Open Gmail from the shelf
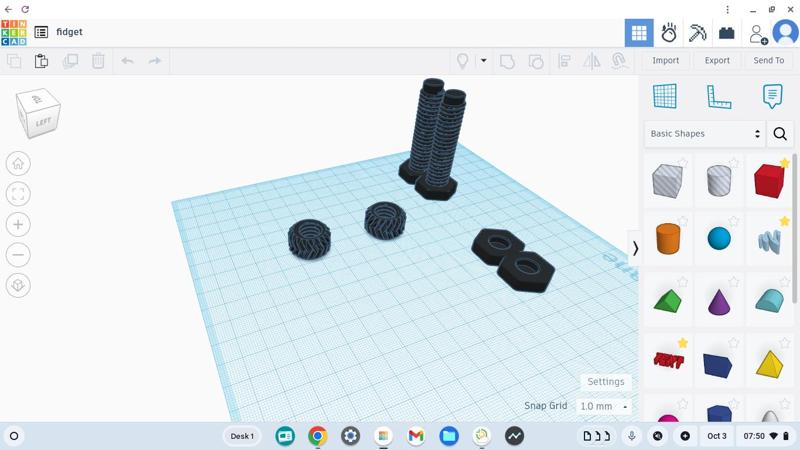This screenshot has height=450, width=800. click(x=416, y=436)
